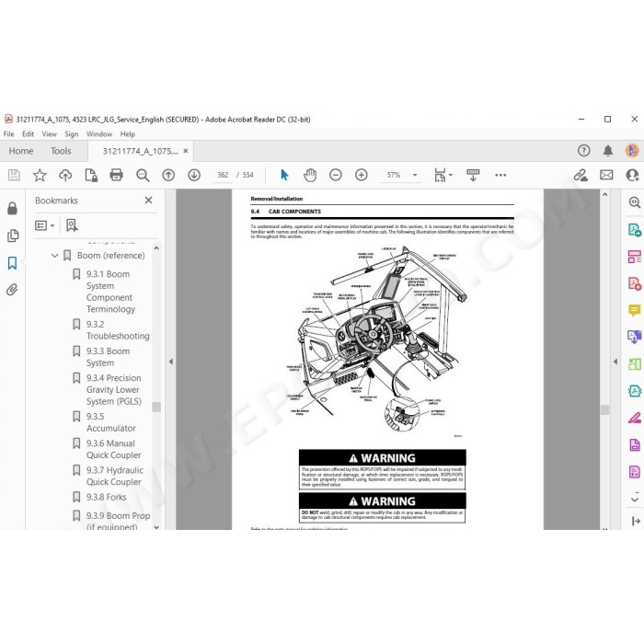Viewport: 644px width, 644px height.
Task: Go to the next page
Action: point(194,176)
